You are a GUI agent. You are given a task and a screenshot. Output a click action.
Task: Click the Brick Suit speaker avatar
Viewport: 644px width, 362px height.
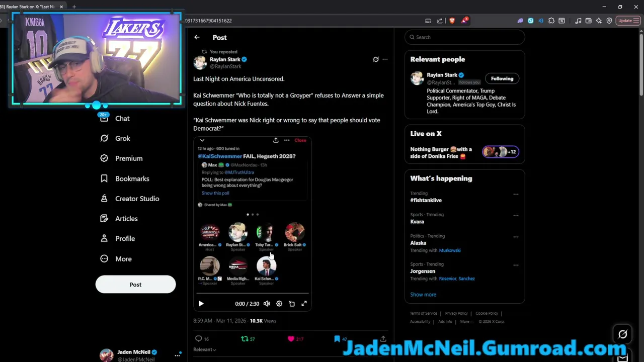coord(294,232)
